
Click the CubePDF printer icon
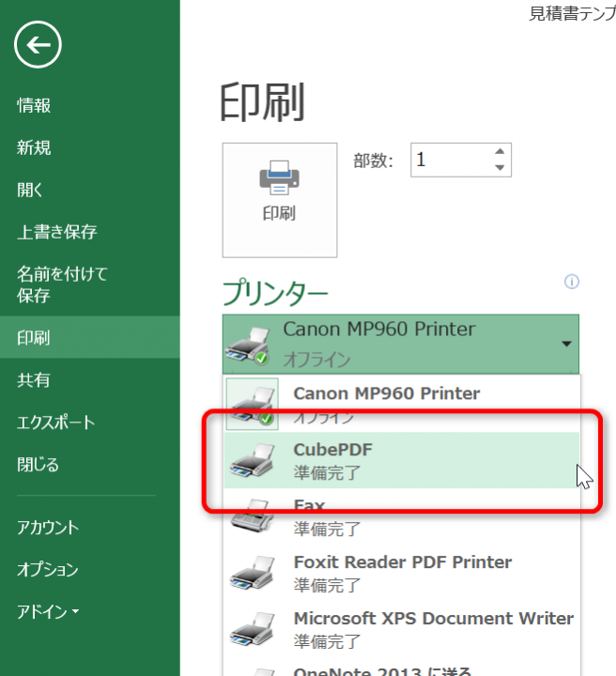click(253, 460)
